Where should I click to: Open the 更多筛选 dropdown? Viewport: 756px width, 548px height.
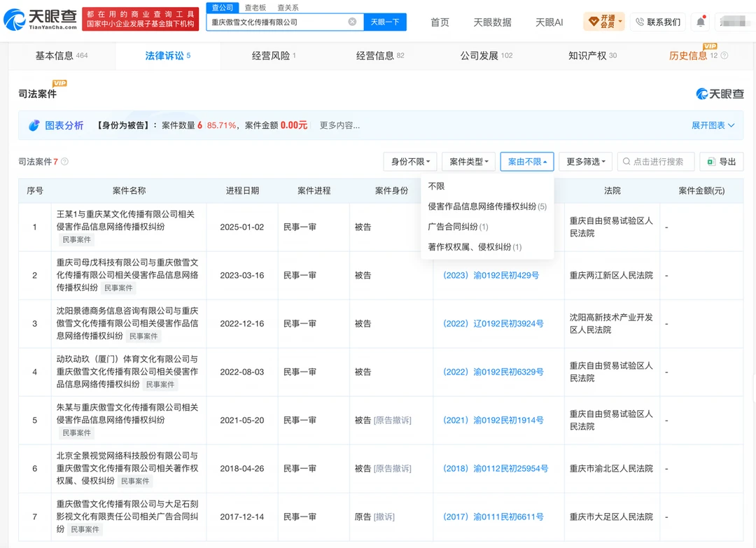(585, 162)
